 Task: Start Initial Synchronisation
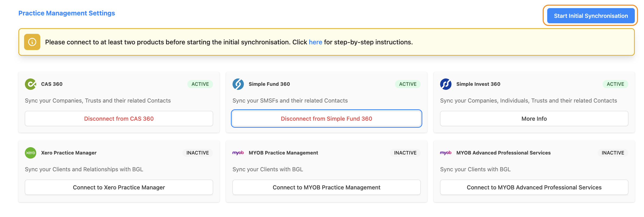tap(591, 16)
